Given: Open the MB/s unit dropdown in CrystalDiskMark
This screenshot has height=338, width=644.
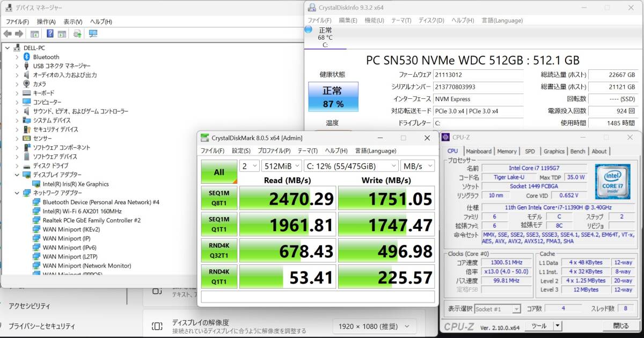Looking at the screenshot, I should tap(418, 166).
